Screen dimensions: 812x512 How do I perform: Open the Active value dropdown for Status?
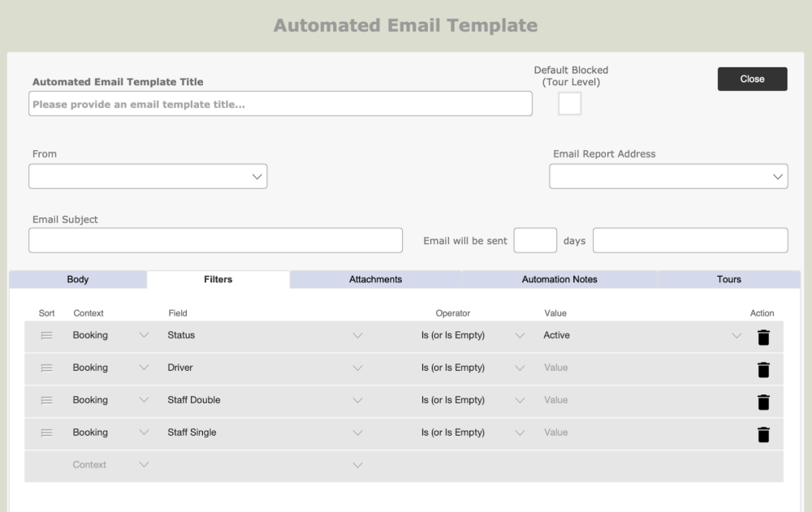click(736, 336)
